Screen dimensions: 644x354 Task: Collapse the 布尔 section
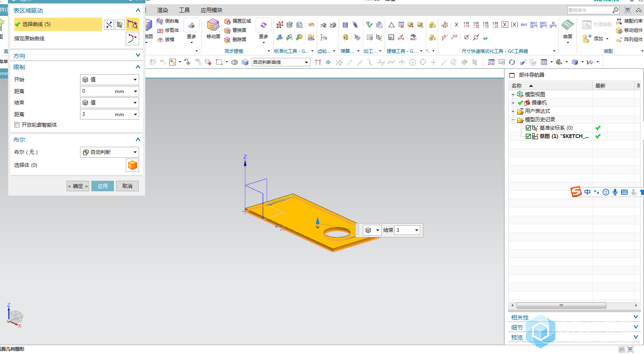point(138,140)
